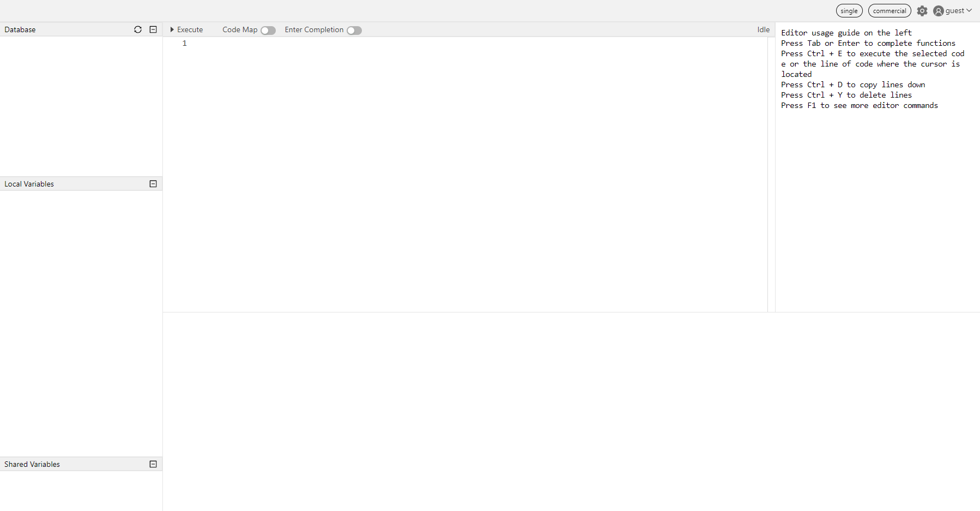The height and width of the screenshot is (511, 980).
Task: Click the Idle status indicator
Action: (763, 29)
